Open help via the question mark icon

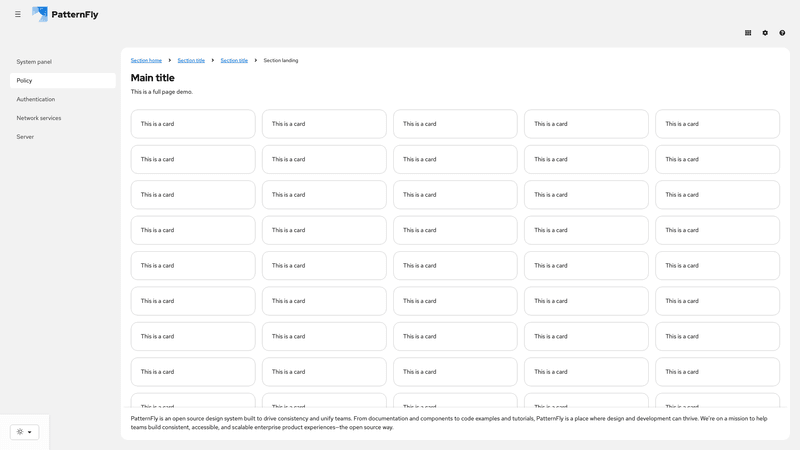tap(782, 33)
